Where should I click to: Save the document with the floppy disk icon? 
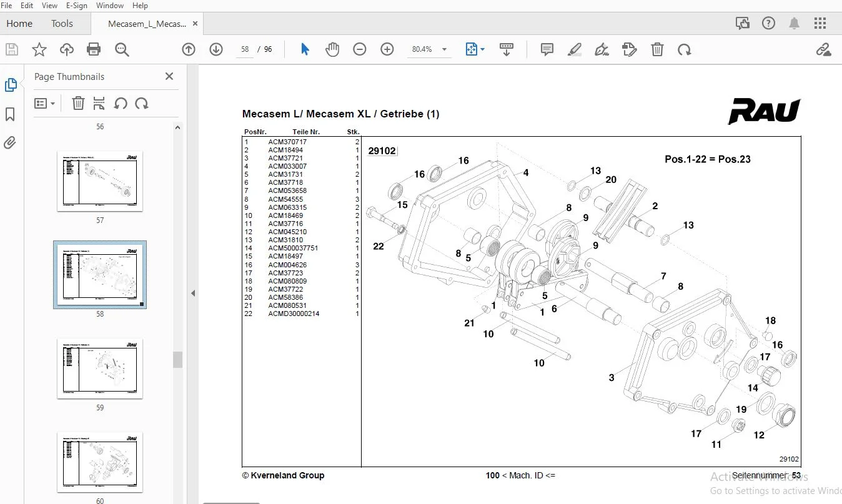coord(11,50)
